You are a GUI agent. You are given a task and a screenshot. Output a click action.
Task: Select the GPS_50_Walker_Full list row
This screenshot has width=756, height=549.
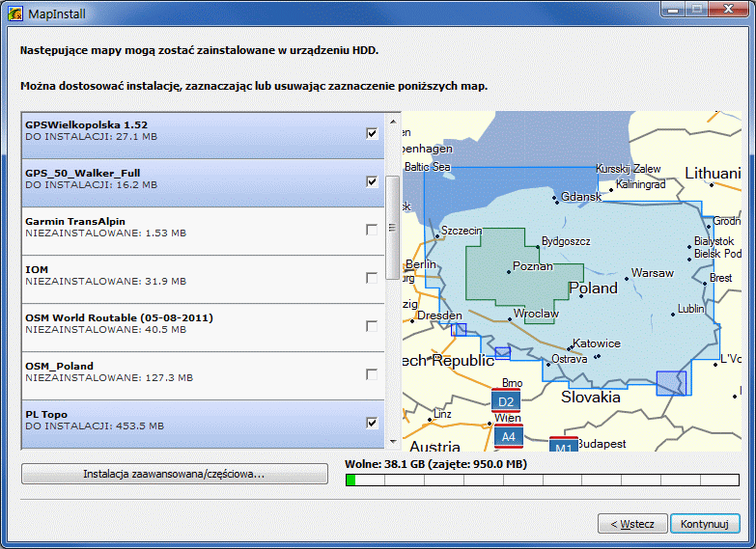[203, 183]
